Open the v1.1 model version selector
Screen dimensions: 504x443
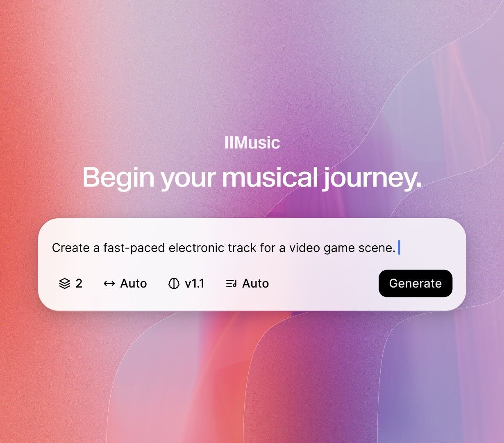[186, 283]
